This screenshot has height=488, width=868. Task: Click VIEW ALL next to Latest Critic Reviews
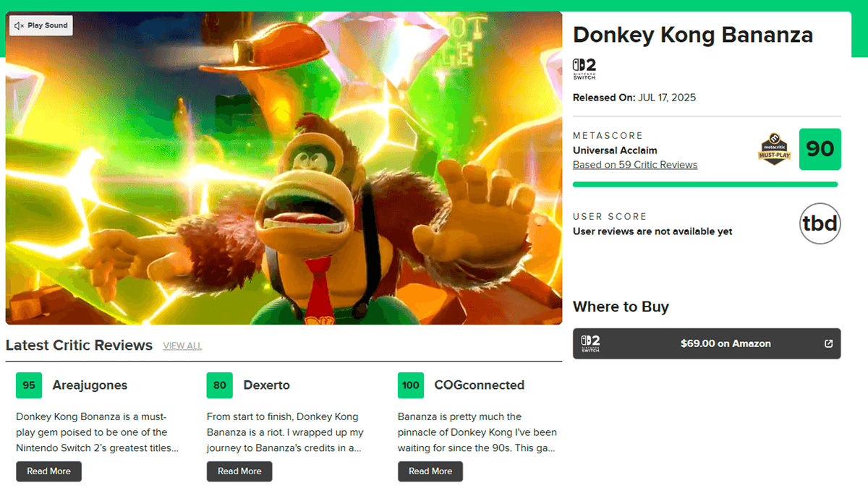(x=182, y=346)
